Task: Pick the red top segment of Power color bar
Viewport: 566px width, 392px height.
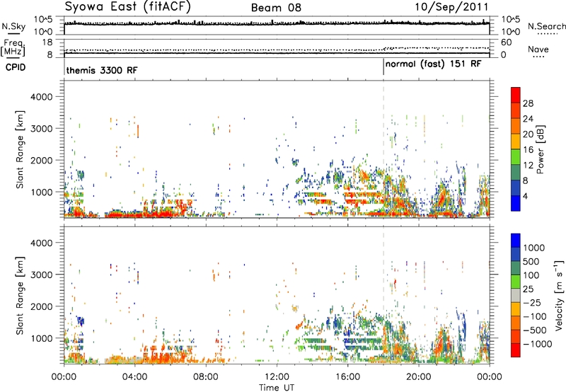Action: 516,96
